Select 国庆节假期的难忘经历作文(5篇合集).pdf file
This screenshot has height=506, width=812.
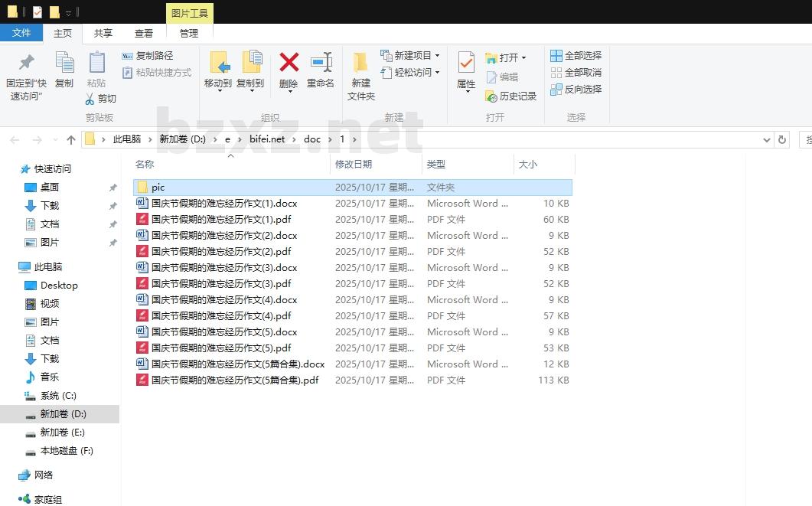click(x=234, y=380)
